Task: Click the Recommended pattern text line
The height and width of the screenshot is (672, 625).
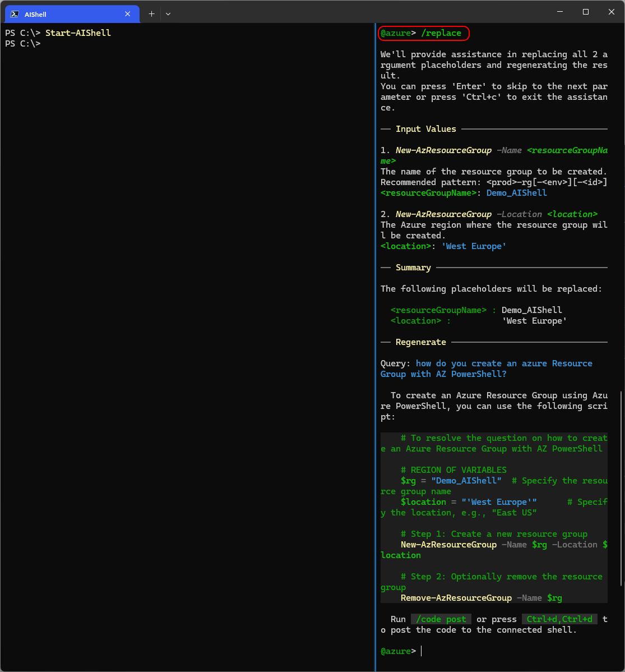Action: click(x=494, y=182)
